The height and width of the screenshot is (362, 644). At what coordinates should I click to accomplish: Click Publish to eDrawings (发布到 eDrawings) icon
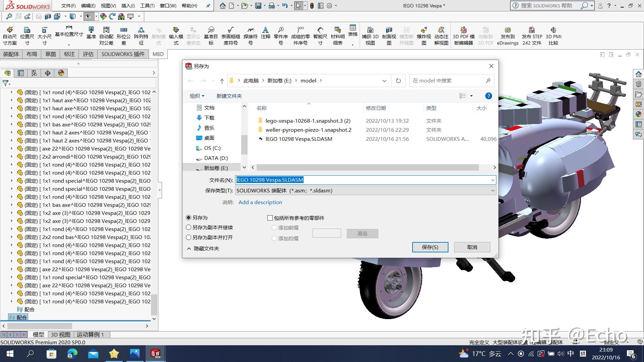click(x=508, y=36)
